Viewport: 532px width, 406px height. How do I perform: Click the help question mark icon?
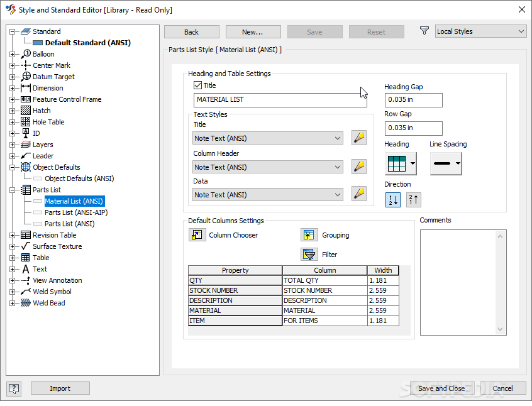[x=14, y=388]
